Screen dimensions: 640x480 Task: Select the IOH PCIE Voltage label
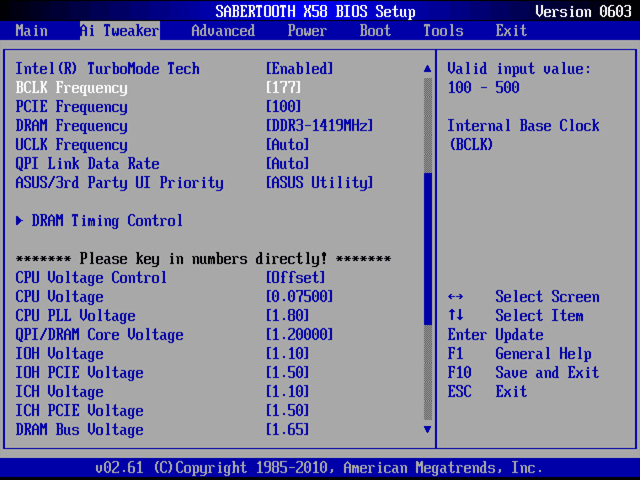click(x=80, y=373)
